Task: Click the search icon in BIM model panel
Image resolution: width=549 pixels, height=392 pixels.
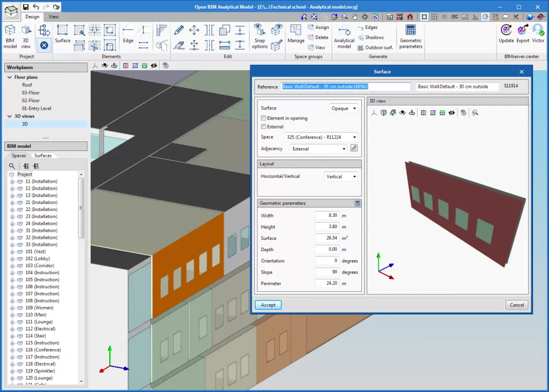Action: 12,166
